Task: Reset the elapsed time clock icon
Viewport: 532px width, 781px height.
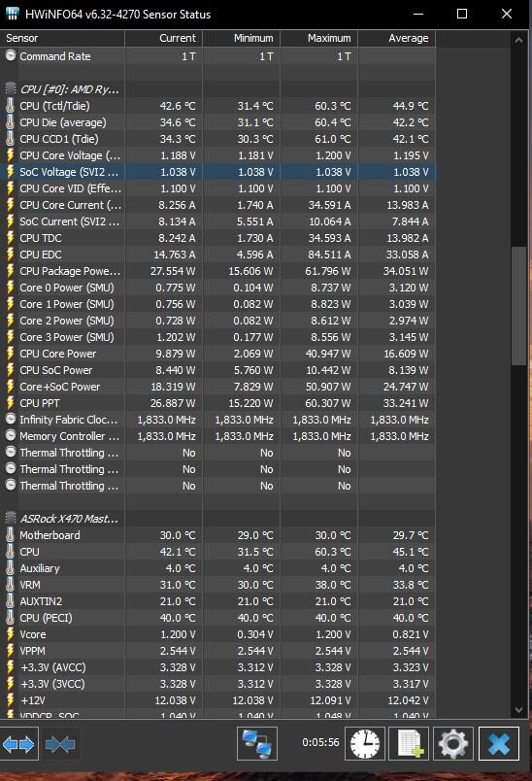Action: pyautogui.click(x=365, y=744)
